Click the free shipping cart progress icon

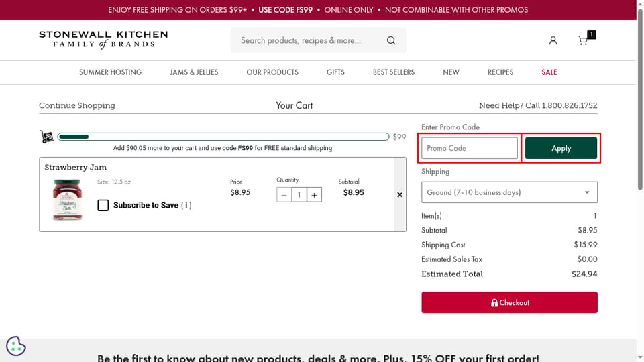pos(46,137)
